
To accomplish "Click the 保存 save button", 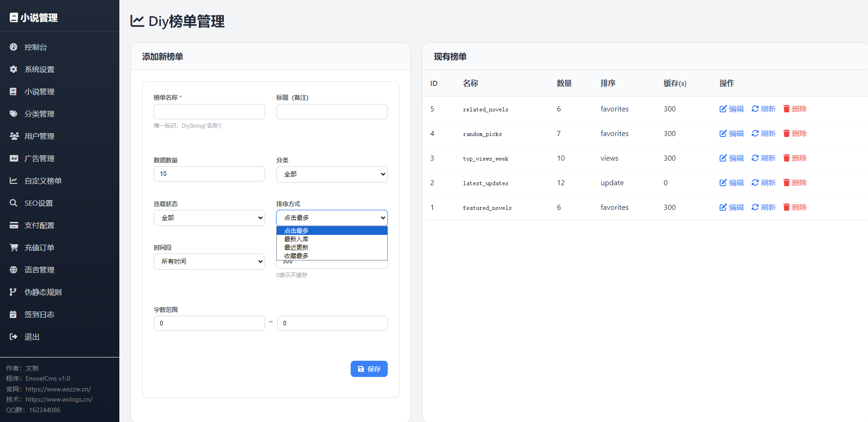I will [x=369, y=369].
